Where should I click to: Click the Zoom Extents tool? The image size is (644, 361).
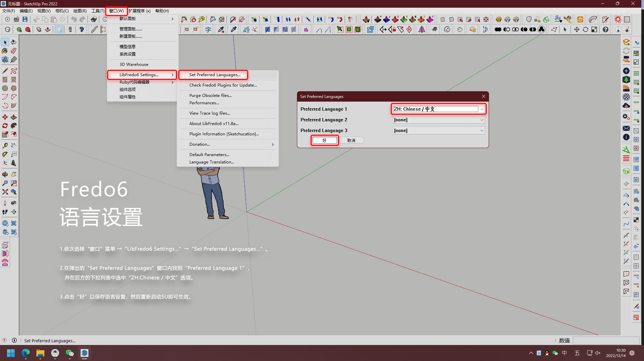5,192
